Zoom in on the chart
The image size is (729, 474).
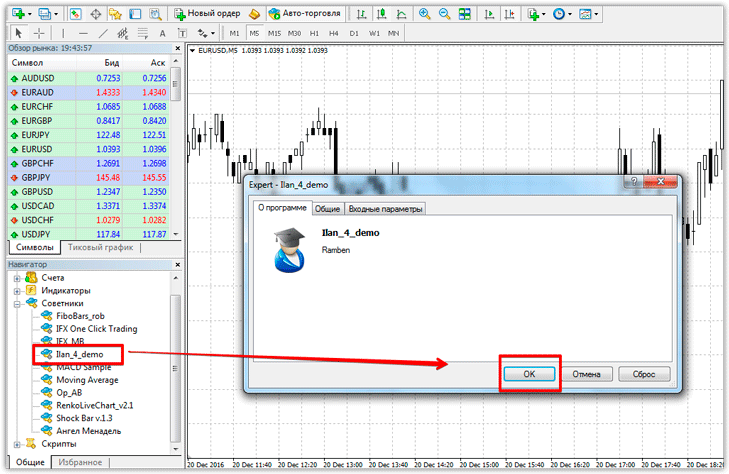424,14
